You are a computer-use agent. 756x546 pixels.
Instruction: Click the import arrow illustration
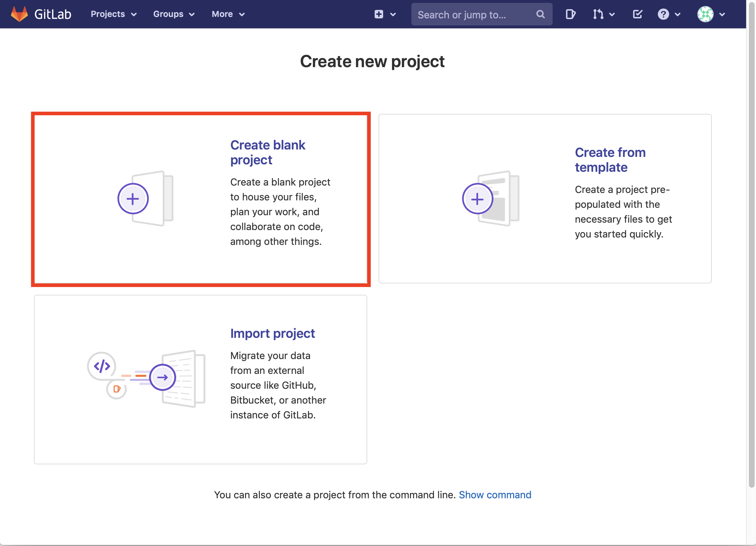163,377
